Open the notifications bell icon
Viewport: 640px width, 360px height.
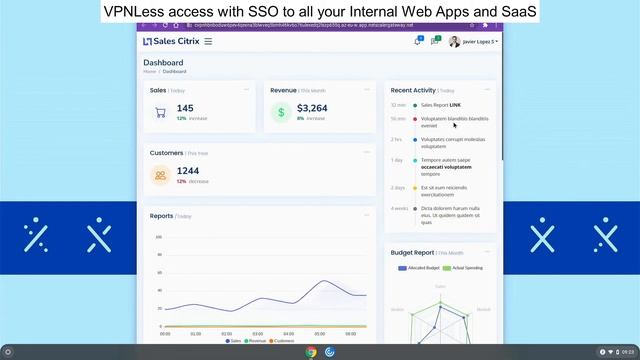418,41
